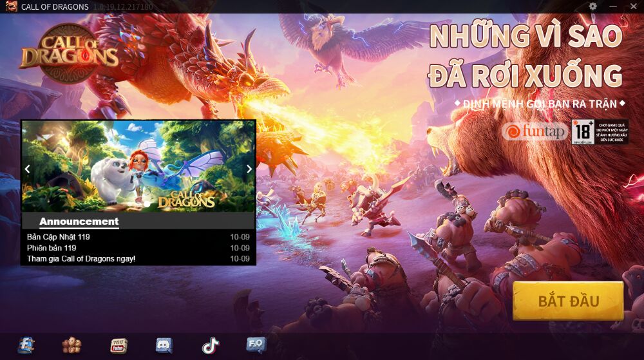The height and width of the screenshot is (360, 644).
Task: Click the forest banner image thumbnail
Action: point(138,166)
